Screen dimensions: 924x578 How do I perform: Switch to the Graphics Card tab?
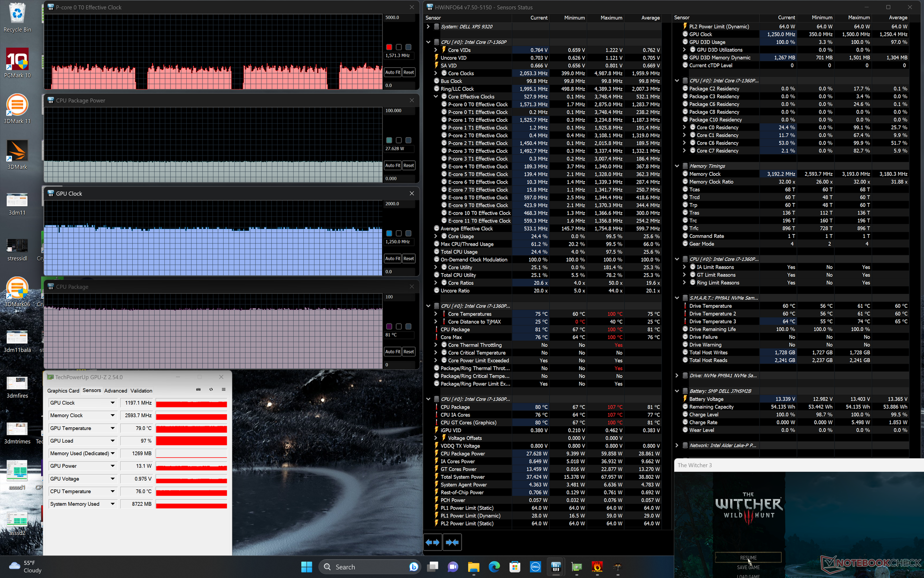coord(63,391)
